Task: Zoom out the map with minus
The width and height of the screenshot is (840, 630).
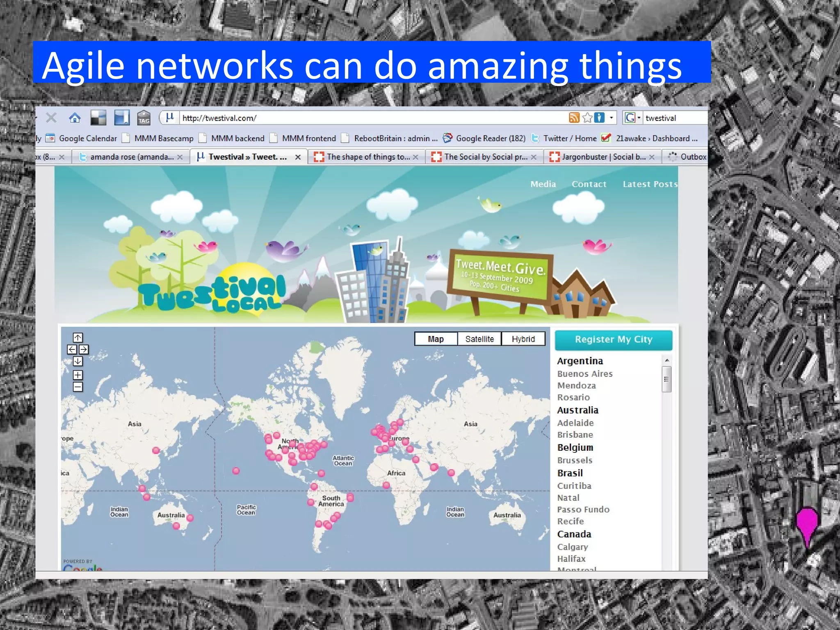Action: coord(78,387)
